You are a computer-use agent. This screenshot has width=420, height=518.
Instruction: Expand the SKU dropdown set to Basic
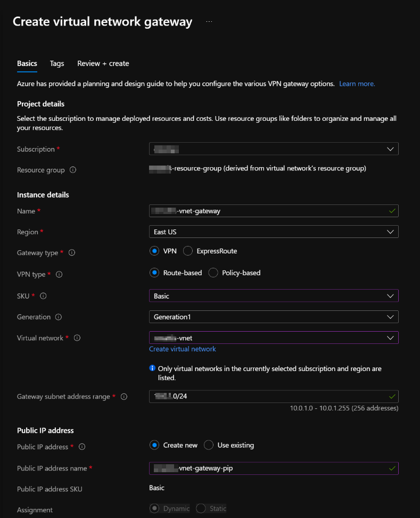coord(274,295)
